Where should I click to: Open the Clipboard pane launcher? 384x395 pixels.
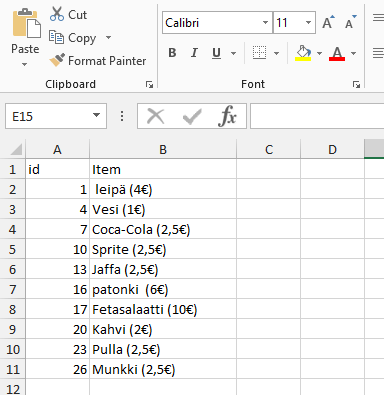pos(149,85)
